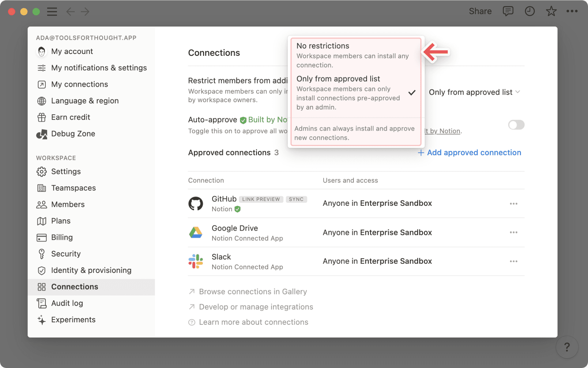Open Language & region settings
Viewport: 588px width, 368px height.
pos(85,101)
